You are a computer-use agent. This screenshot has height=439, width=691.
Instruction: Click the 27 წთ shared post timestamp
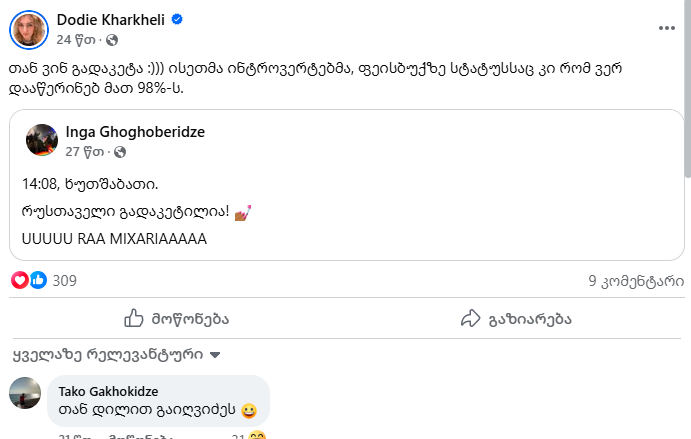point(85,152)
